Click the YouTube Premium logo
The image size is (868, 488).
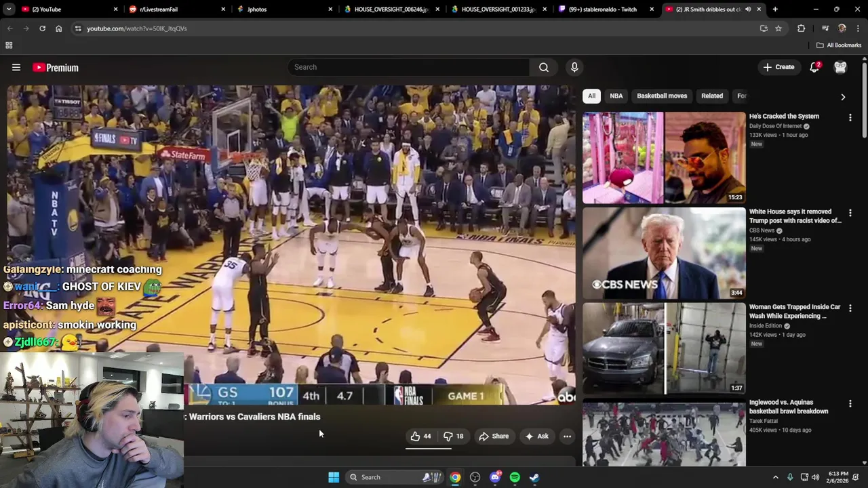click(56, 67)
